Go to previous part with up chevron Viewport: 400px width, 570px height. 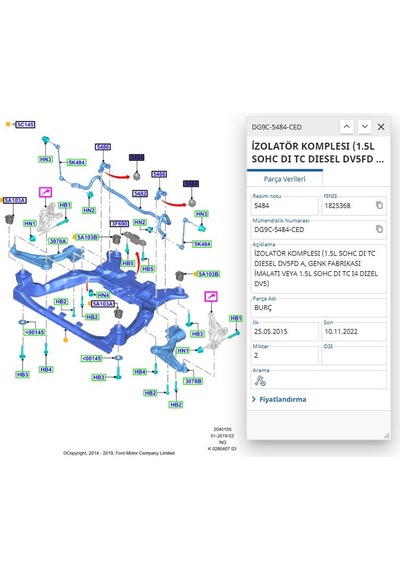point(347,127)
